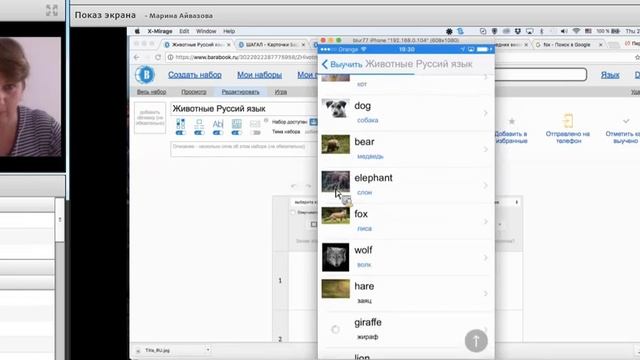Open the Редактировать page tab
The image size is (640, 360).
240,92
